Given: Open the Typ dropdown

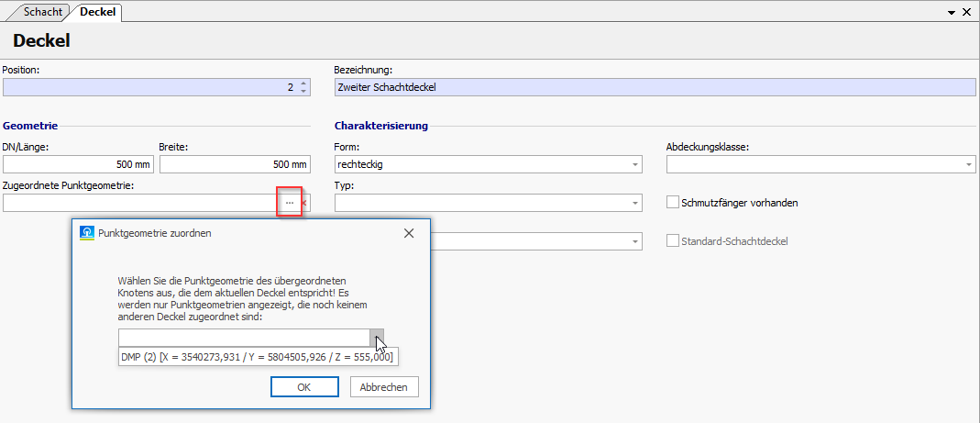Looking at the screenshot, I should pyautogui.click(x=634, y=203).
